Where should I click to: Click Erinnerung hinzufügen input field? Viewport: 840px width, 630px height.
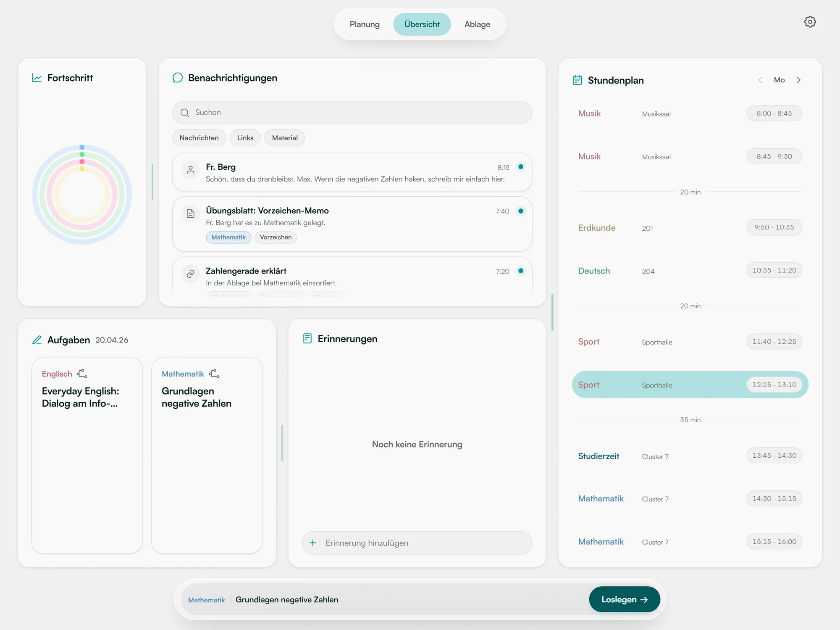417,543
